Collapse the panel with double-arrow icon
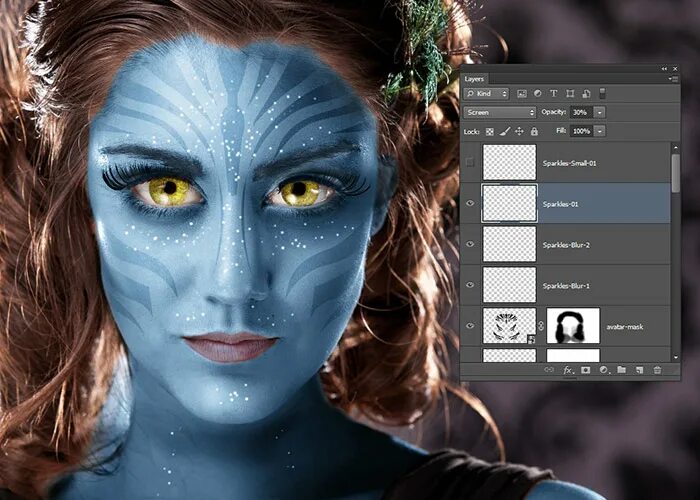The width and height of the screenshot is (700, 500). pos(664,69)
